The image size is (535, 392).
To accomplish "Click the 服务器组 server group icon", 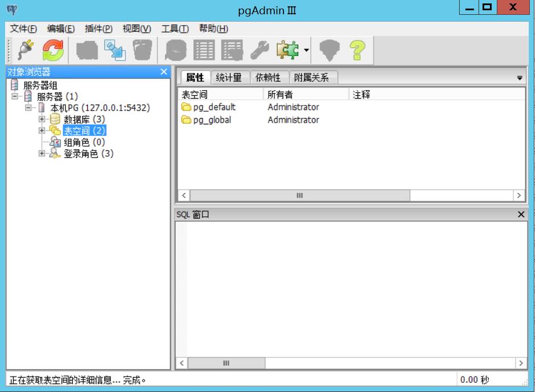I will [x=15, y=84].
